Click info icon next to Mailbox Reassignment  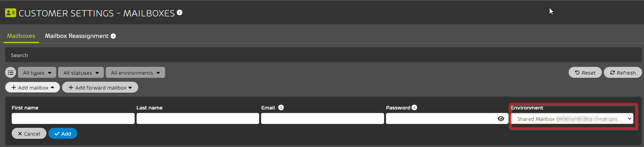click(x=113, y=36)
